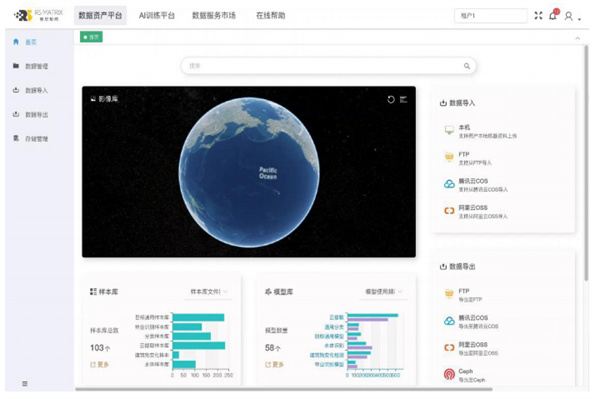Open 数据管理 in the sidebar
The image size is (600, 399).
[x=37, y=66]
